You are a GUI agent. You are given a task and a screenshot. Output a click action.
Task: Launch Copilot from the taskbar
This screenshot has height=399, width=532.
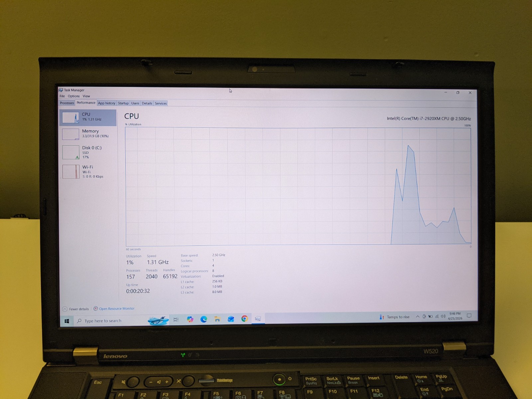[190, 319]
